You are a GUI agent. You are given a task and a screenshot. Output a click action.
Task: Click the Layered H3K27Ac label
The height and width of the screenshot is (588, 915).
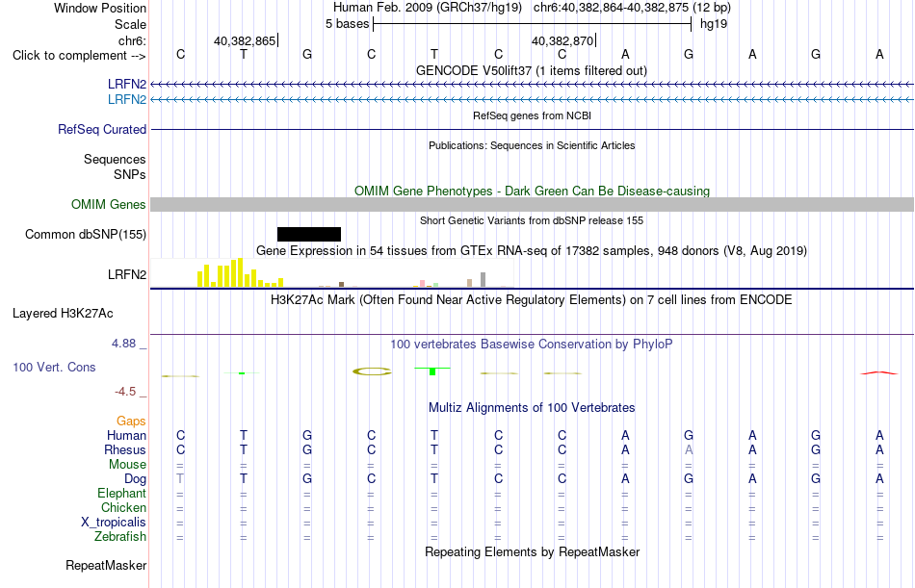click(x=63, y=314)
